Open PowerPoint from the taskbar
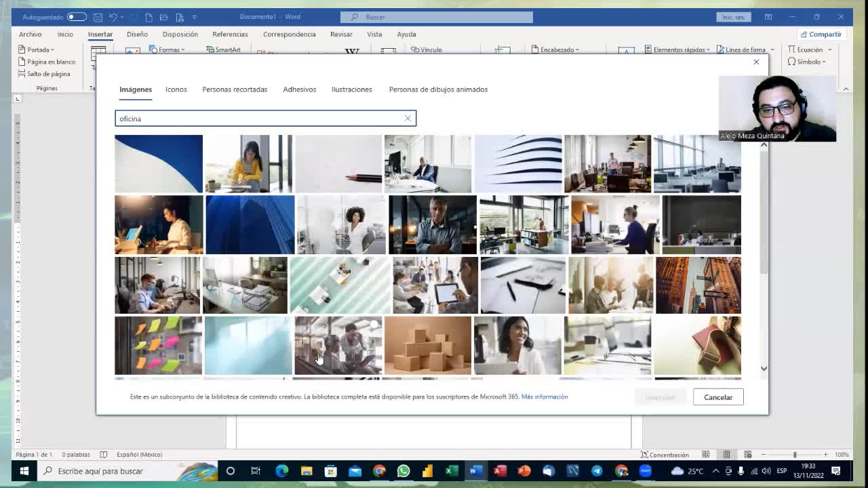 coord(524,471)
